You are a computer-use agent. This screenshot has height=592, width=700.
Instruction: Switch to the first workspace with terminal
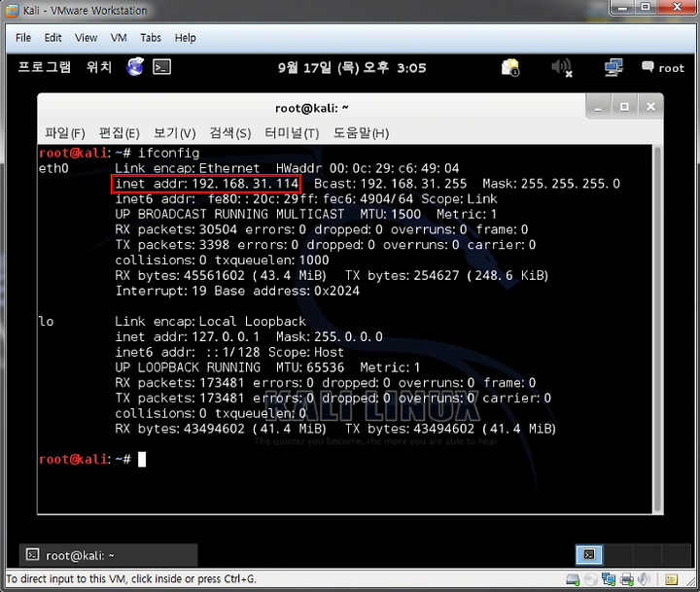[x=589, y=555]
